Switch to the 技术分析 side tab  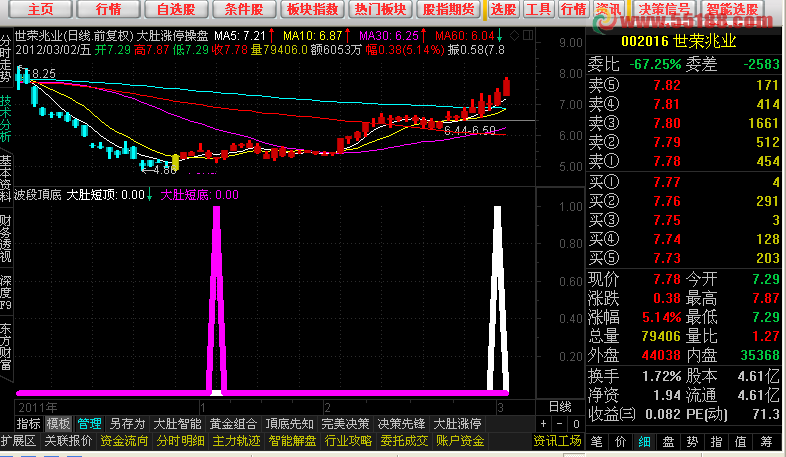(x=6, y=118)
